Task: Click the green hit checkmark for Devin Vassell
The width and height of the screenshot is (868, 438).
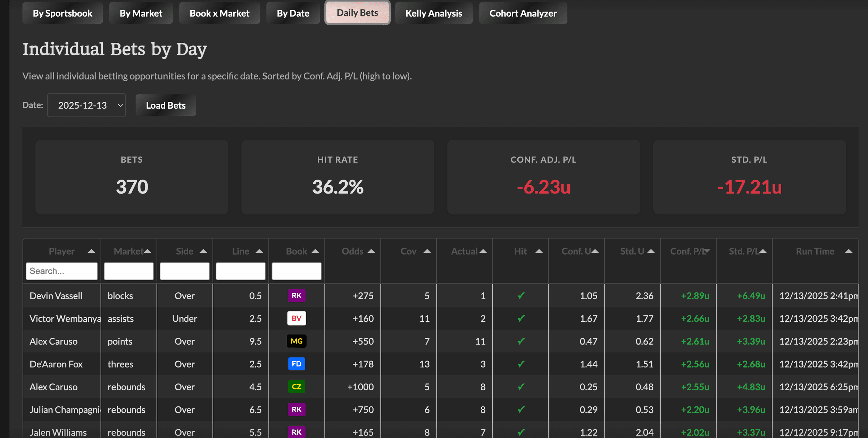Action: point(520,296)
